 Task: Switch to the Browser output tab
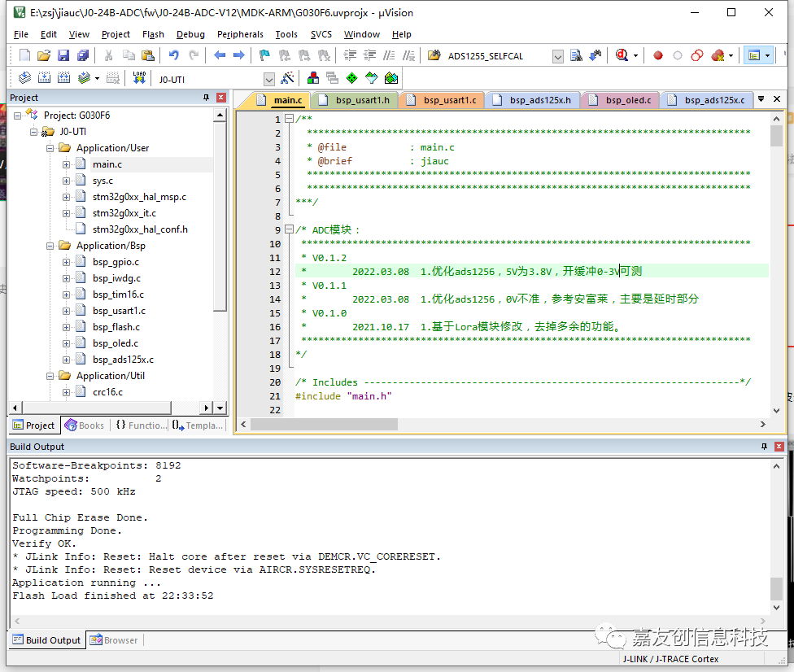click(x=114, y=640)
